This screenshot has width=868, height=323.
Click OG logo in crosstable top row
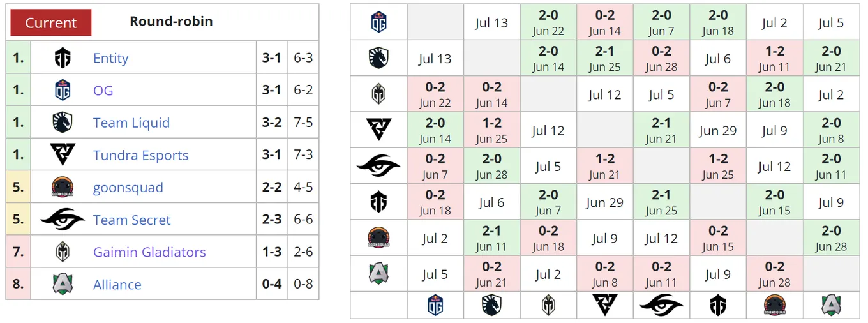tap(379, 22)
